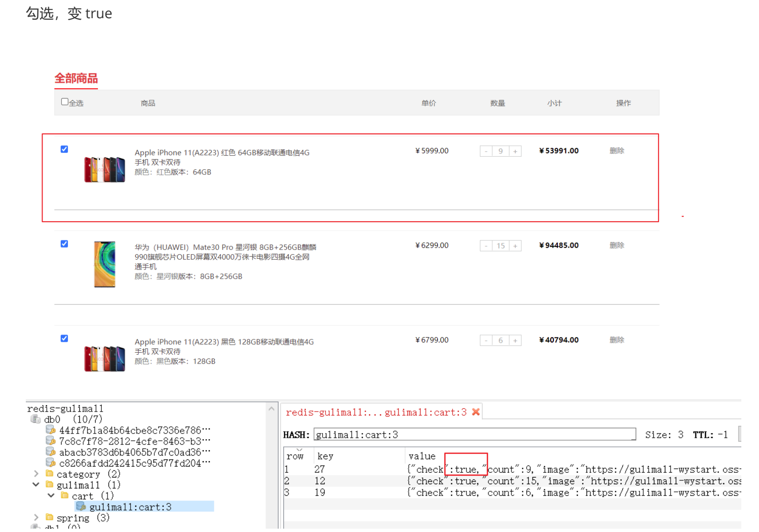Click quantity field showing 6
The width and height of the screenshot is (759, 532).
point(500,340)
